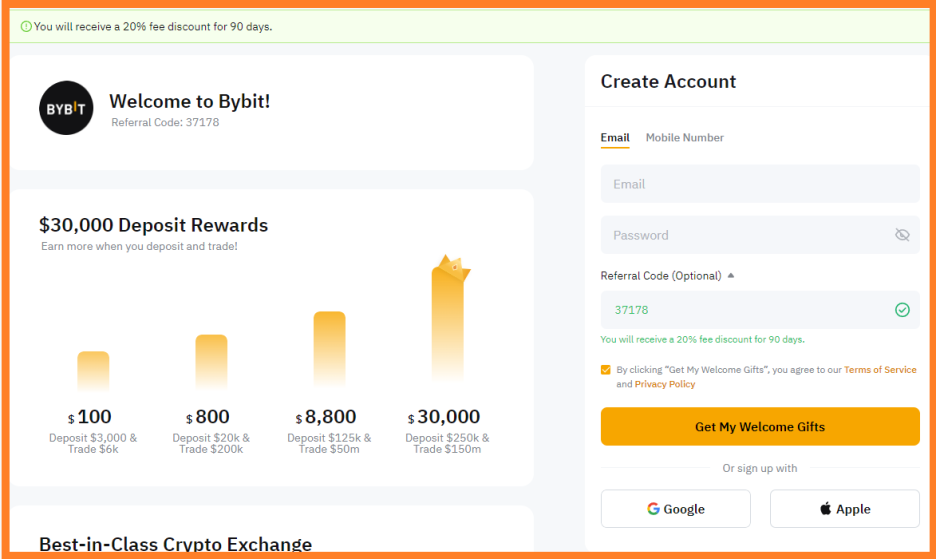The image size is (936, 559).
Task: Click "Best-in-Class Crypto Exchange" heading
Action: point(176,544)
